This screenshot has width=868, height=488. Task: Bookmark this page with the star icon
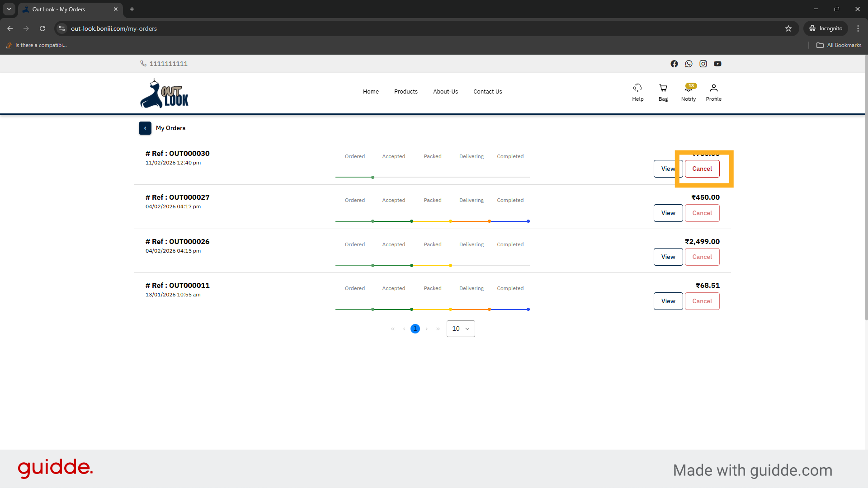pyautogui.click(x=788, y=28)
